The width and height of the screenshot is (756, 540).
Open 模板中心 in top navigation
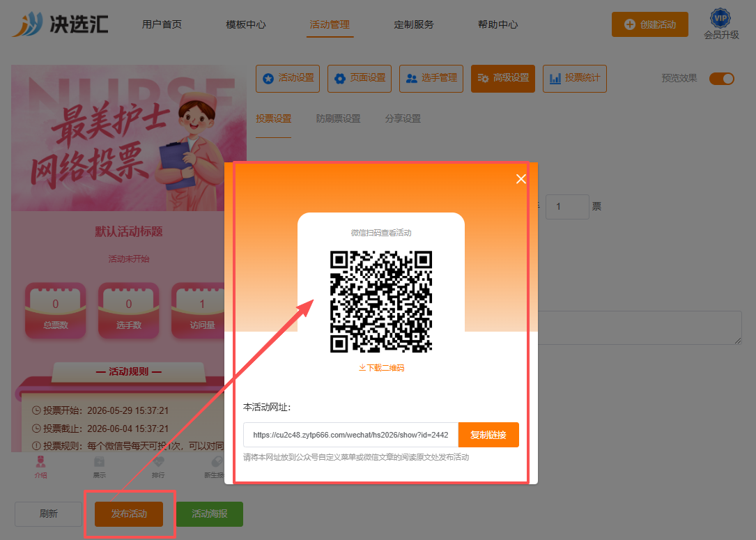point(246,24)
